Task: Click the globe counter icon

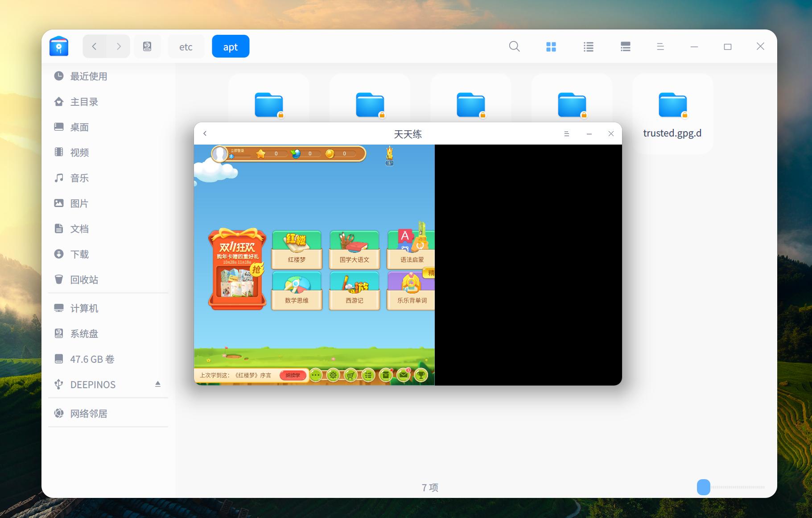Action: tap(295, 154)
